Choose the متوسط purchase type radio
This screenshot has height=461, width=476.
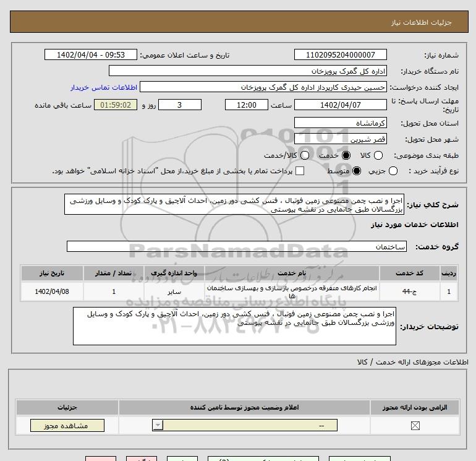click(x=357, y=171)
